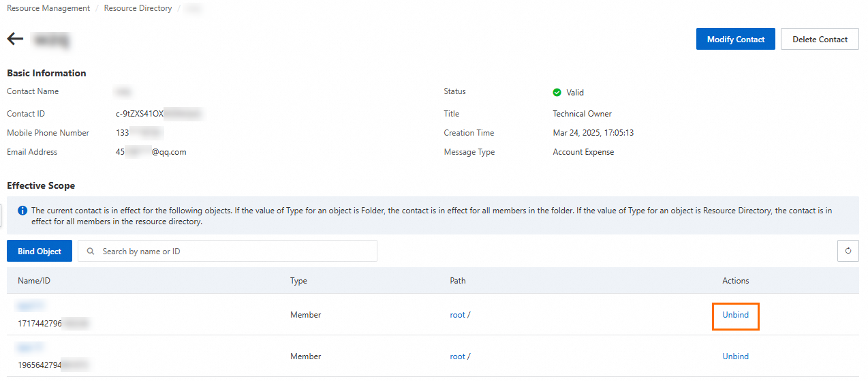Click the ID 1965642794 in the table
868x381 pixels.
[53, 365]
